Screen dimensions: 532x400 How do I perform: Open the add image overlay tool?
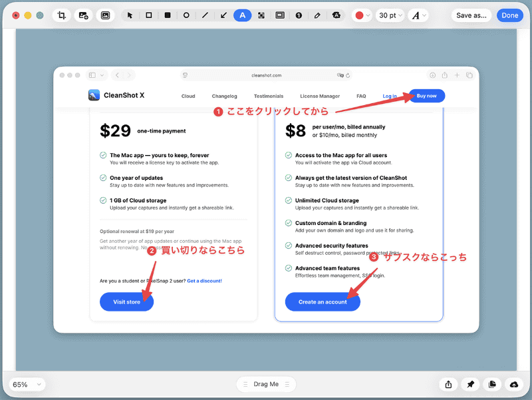[84, 15]
